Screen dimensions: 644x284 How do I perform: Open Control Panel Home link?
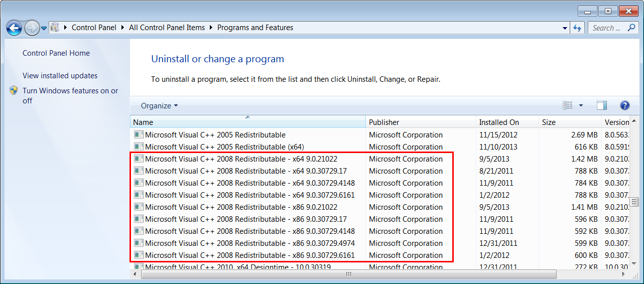(x=56, y=53)
